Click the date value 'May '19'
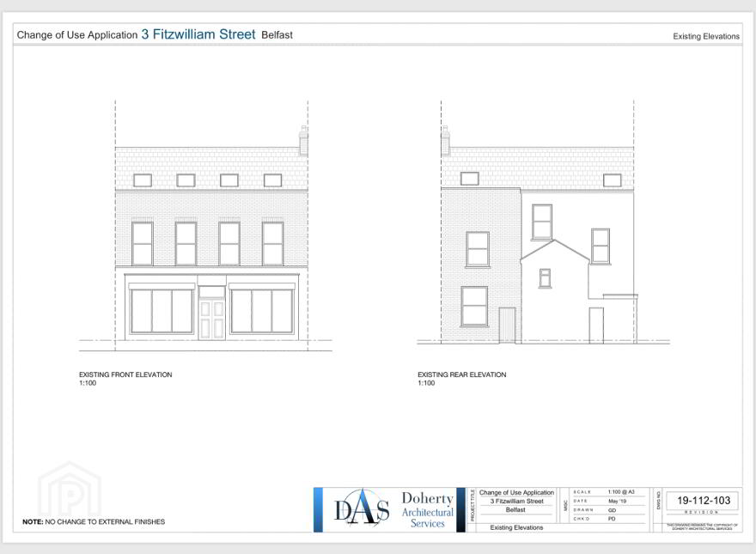The image size is (756, 554). click(x=617, y=501)
